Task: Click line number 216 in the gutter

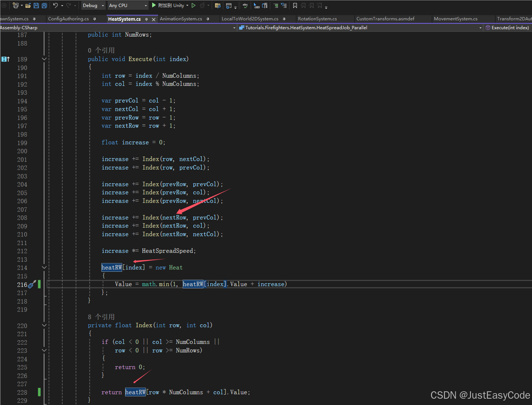Action: 22,285
